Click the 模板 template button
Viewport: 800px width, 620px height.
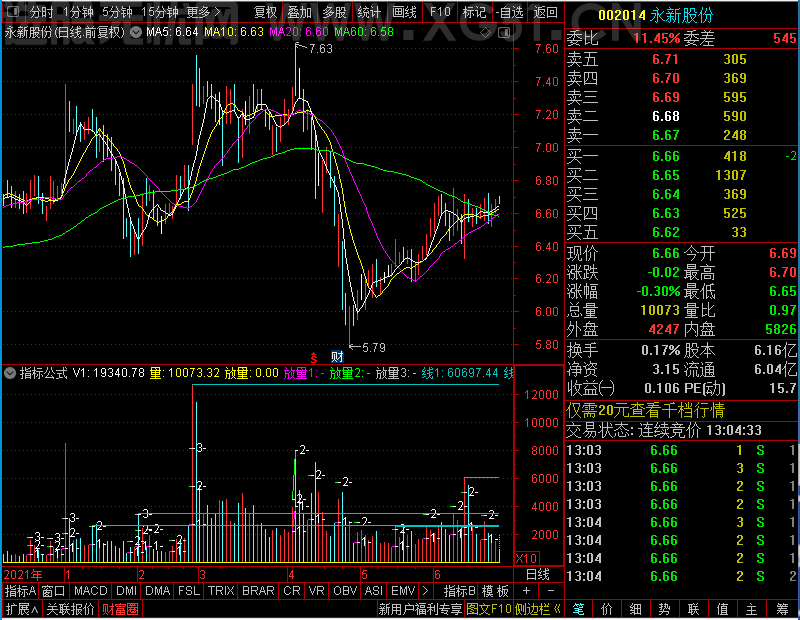pos(495,591)
